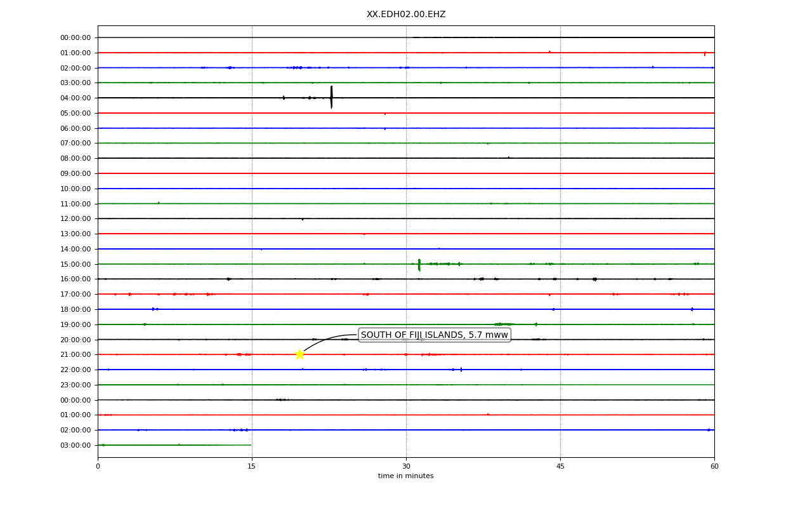The image size is (812, 508).
Task: Click the 45 tick on the x-axis
Action: click(560, 466)
